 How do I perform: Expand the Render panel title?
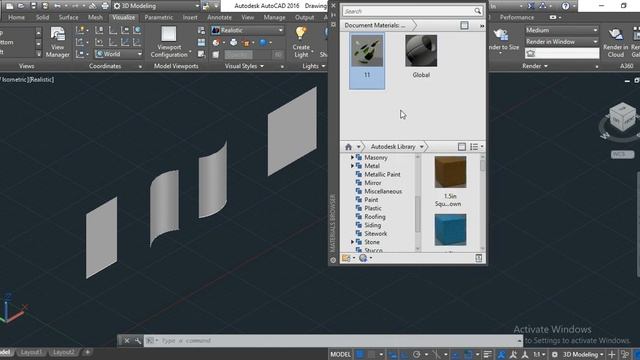pos(535,66)
